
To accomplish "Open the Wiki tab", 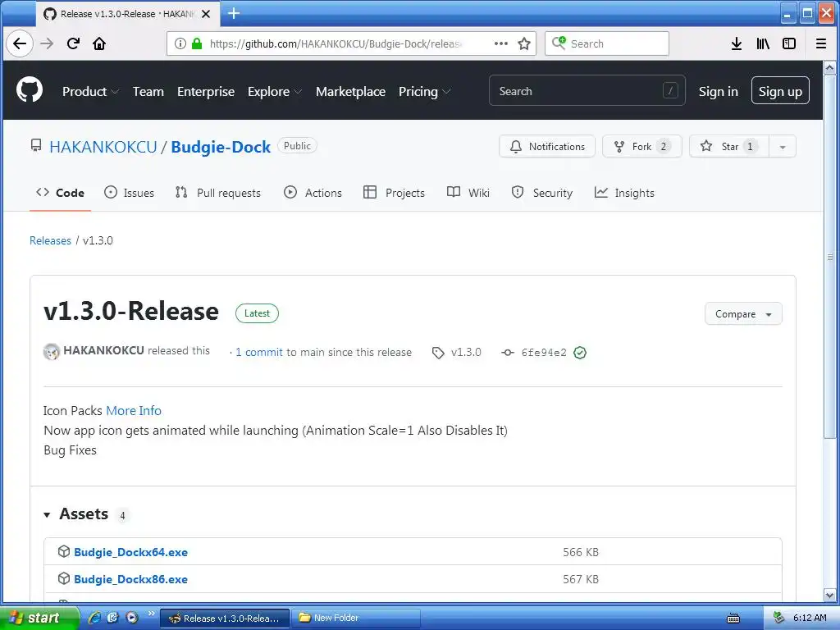I will (468, 193).
